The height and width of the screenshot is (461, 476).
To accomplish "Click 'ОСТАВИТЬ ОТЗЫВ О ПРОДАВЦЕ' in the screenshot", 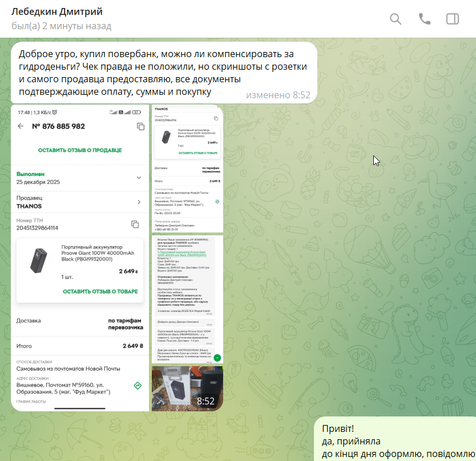I will (80, 150).
